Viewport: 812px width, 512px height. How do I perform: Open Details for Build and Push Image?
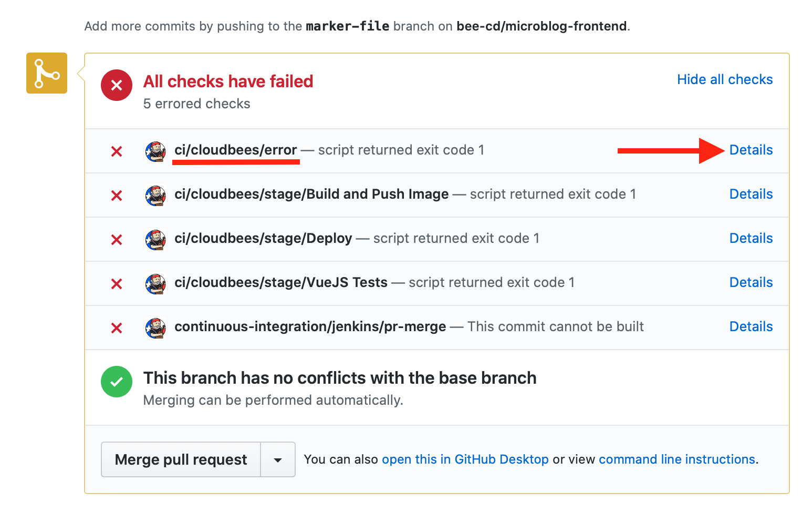point(751,194)
